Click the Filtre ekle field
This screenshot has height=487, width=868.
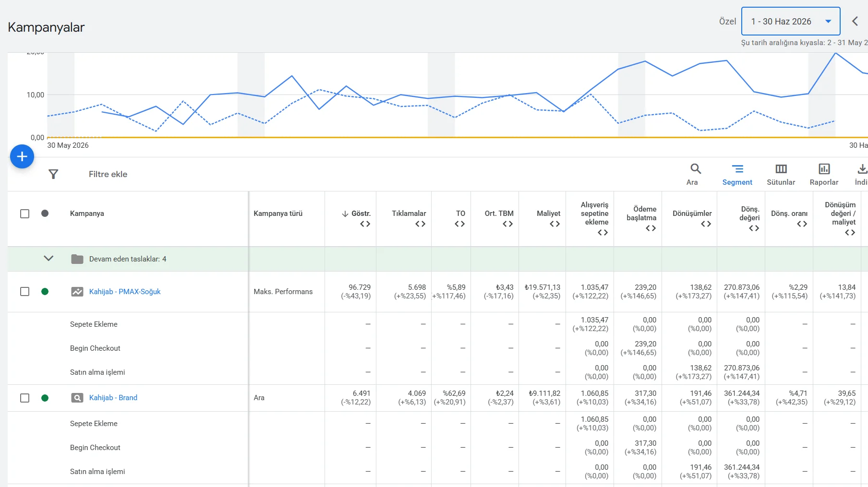coord(108,174)
